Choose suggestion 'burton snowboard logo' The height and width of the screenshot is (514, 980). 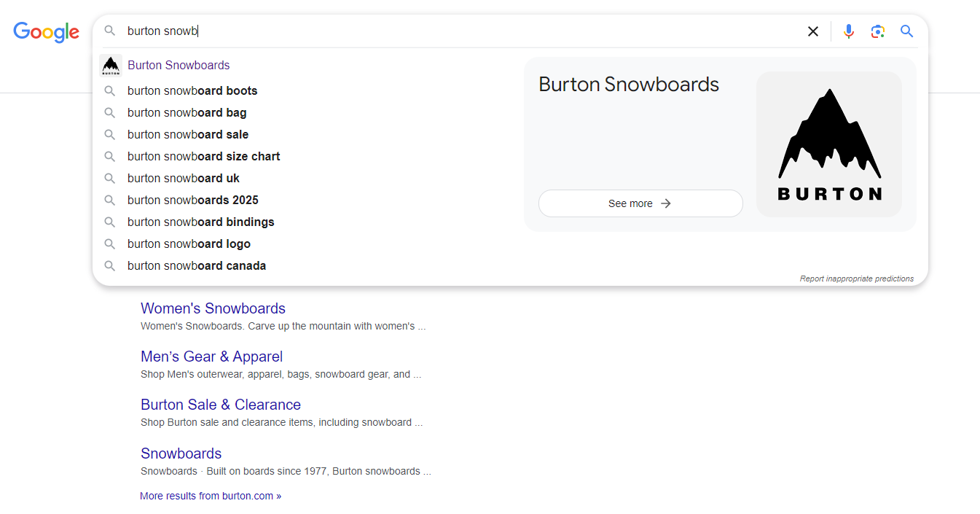(189, 244)
